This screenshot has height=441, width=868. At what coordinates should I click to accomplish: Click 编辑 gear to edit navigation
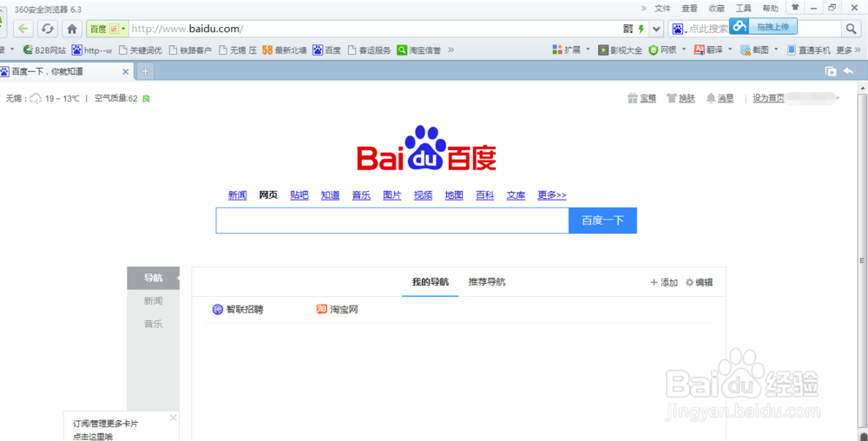pos(699,283)
